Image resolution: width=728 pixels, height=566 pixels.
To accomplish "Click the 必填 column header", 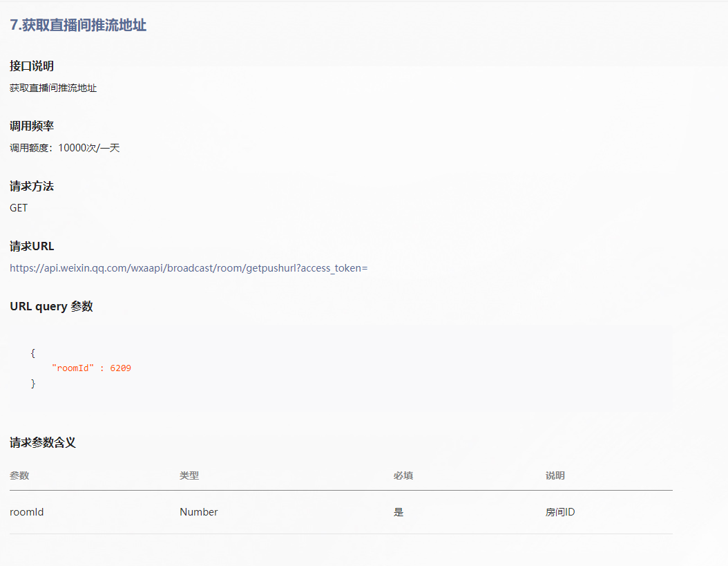I will pyautogui.click(x=403, y=475).
